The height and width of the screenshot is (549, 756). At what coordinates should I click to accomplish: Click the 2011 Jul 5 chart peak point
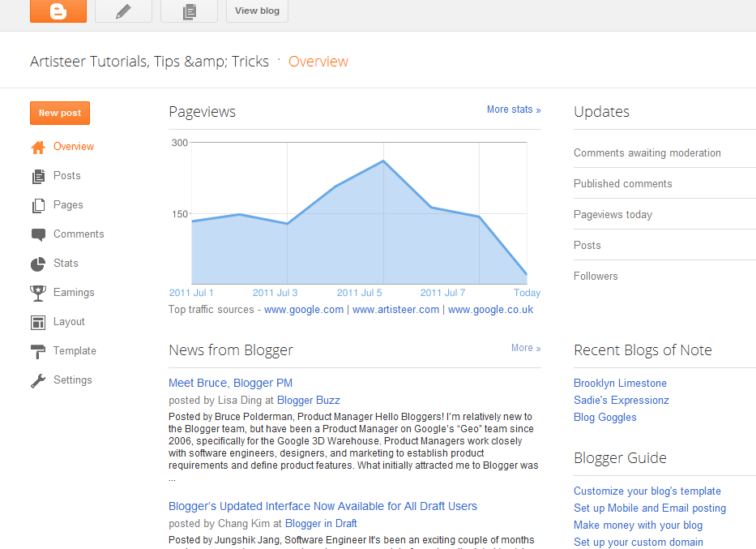[383, 161]
